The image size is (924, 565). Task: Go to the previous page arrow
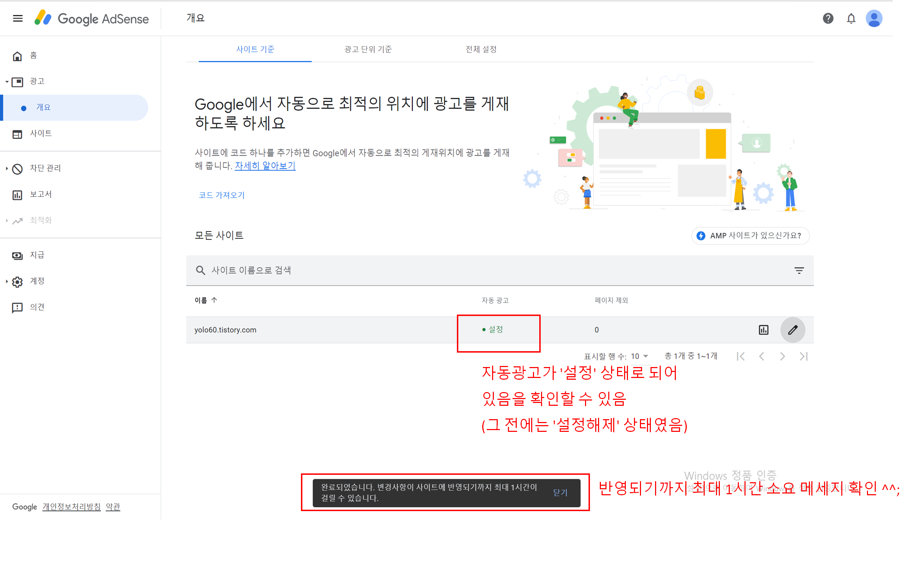pos(761,356)
